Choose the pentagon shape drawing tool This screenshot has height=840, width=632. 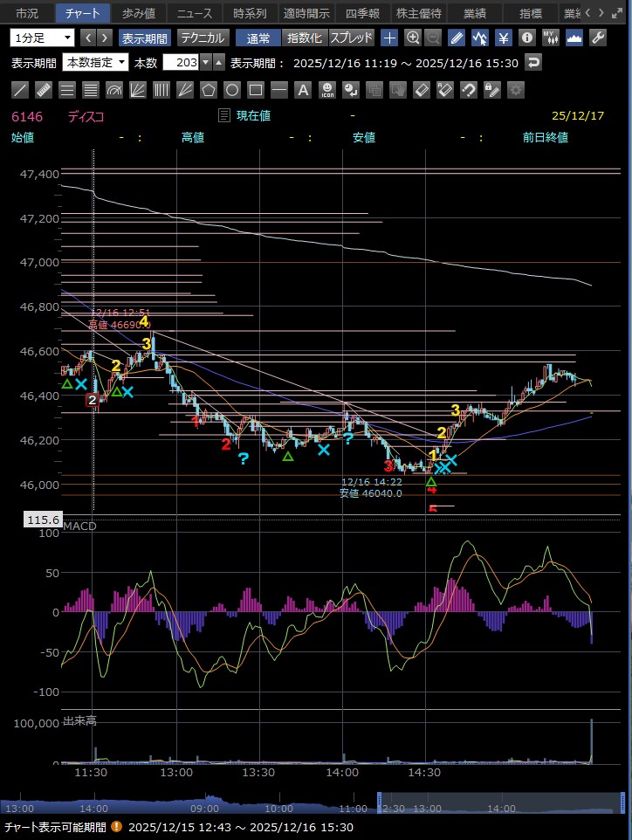click(209, 90)
